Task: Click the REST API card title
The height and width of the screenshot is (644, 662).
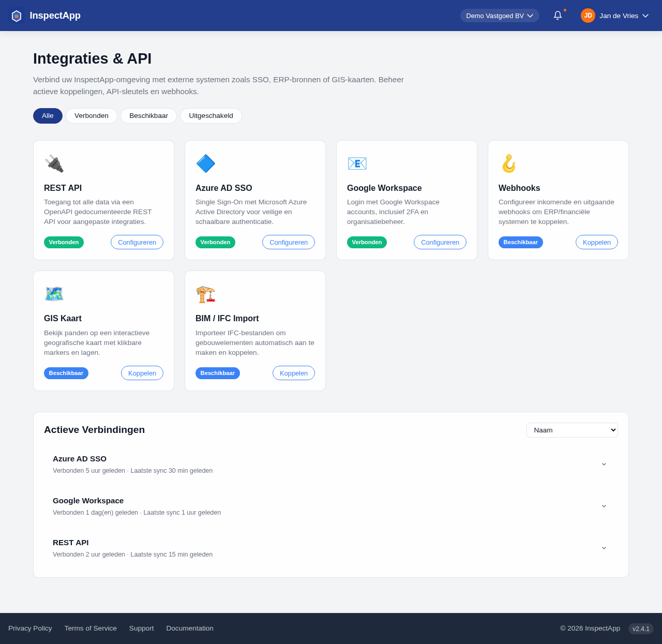Action: [63, 188]
